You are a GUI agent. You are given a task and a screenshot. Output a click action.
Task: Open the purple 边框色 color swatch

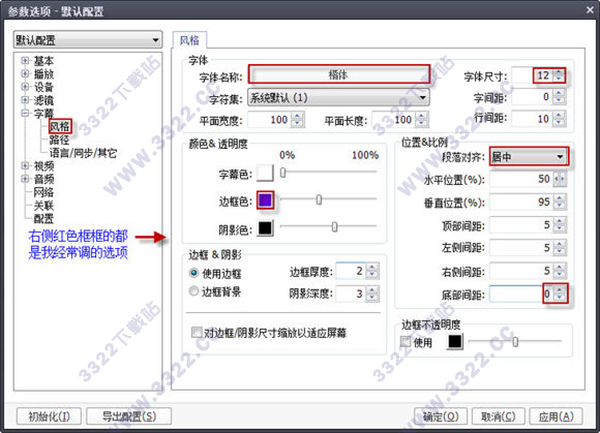265,200
